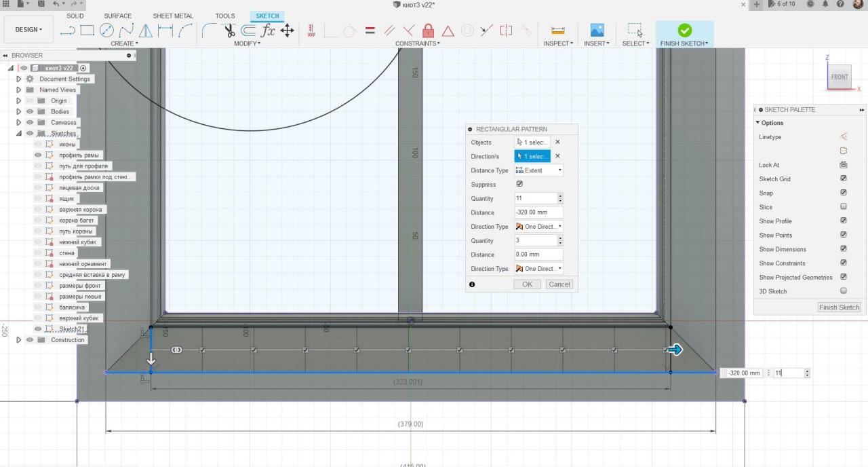Toggle the Show Constraints checkbox
Screen dimensions: 868x467
click(x=844, y=263)
